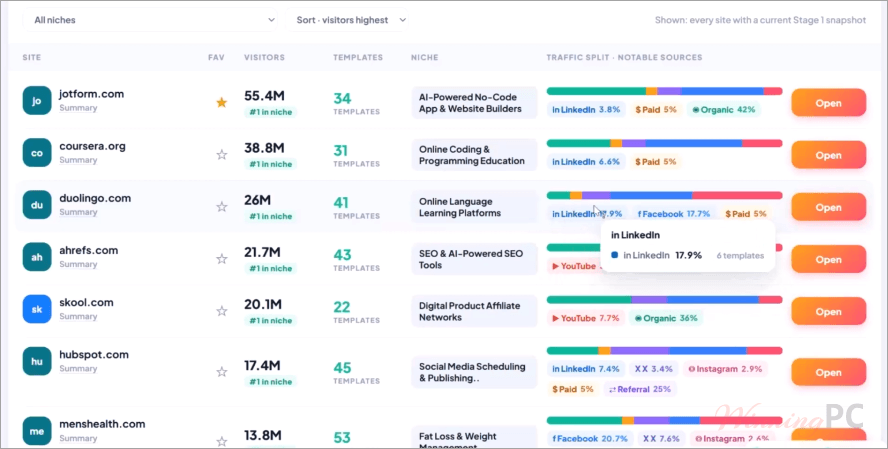The height and width of the screenshot is (449, 888).
Task: Select the Online Language Learning Platforms tag
Action: (474, 207)
